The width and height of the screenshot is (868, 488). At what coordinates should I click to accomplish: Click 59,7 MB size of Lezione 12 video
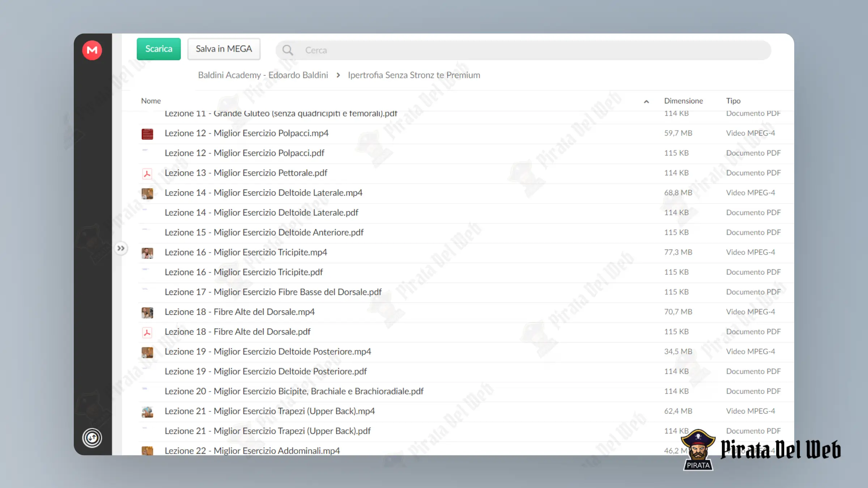pyautogui.click(x=678, y=133)
